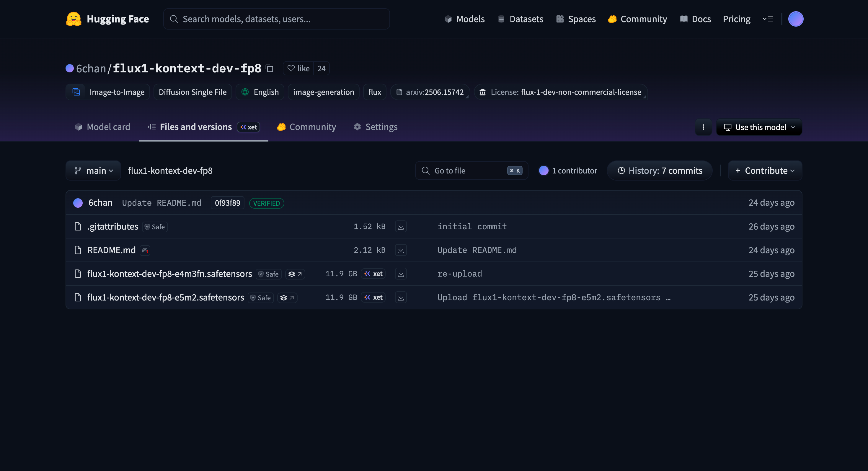Click Safe badge on .gitattributes
Viewport: 868px width, 471px height.
(155, 227)
